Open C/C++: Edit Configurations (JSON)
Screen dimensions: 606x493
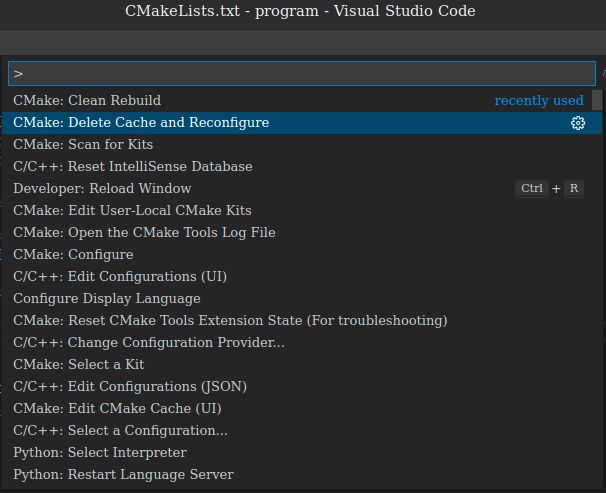click(x=302, y=387)
